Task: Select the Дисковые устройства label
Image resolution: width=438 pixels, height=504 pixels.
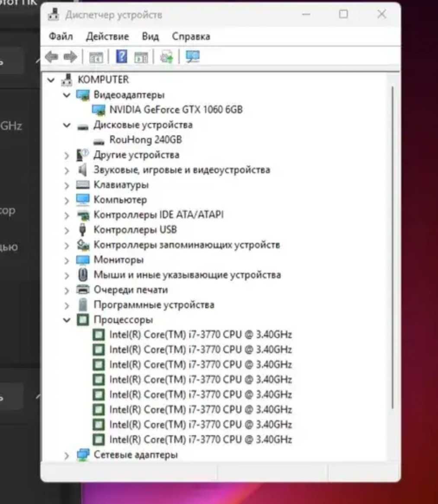Action: [x=143, y=125]
